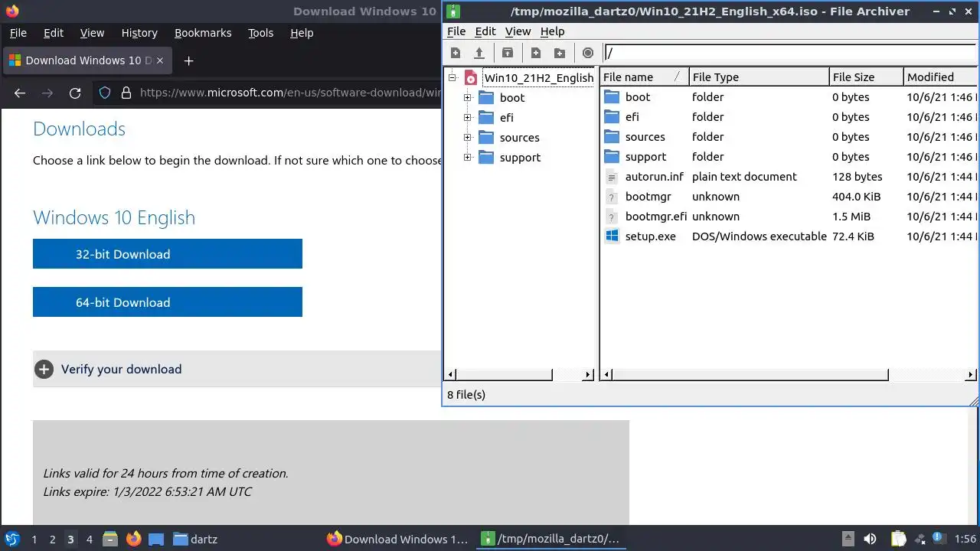Click the 64-bit Download button
Image resolution: width=980 pixels, height=551 pixels.
(168, 302)
